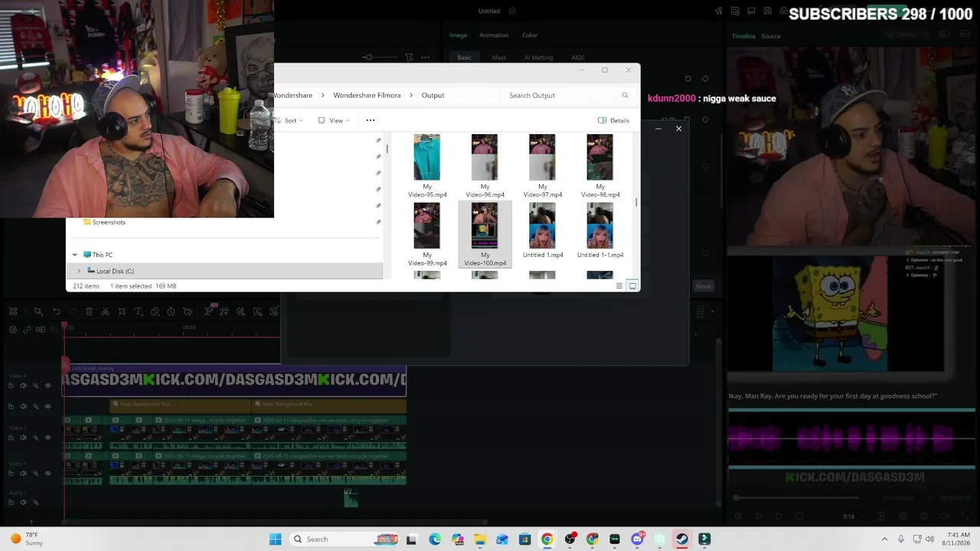Switch File Explorer to large thumbnails view icon

click(x=632, y=286)
